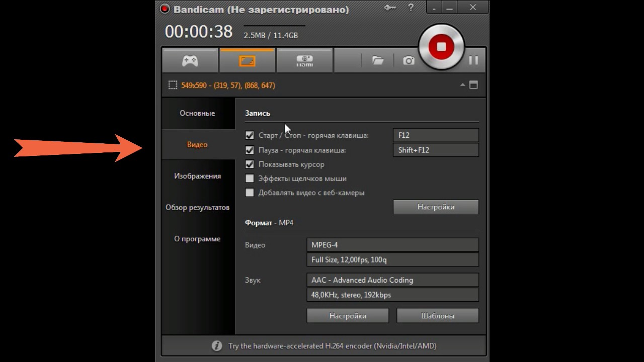Stop recording with the red button
The height and width of the screenshot is (362, 644).
441,47
